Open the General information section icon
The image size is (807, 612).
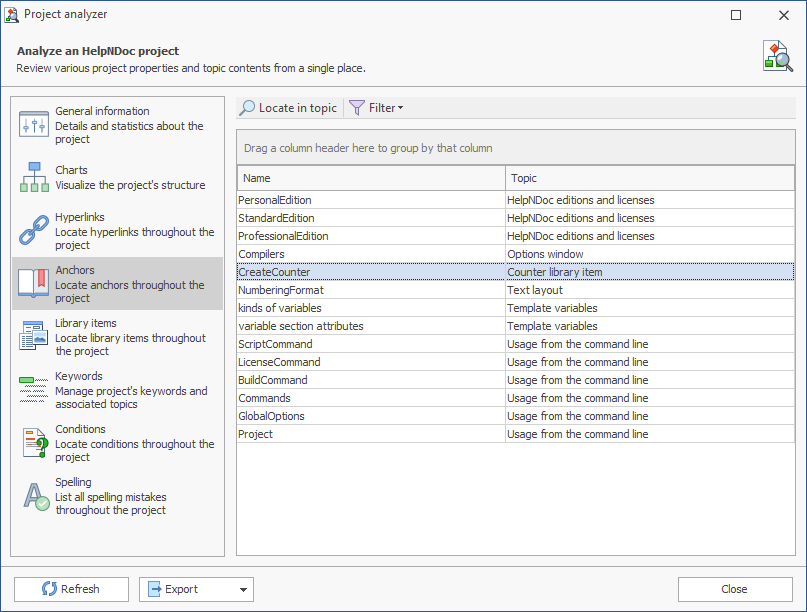click(34, 125)
